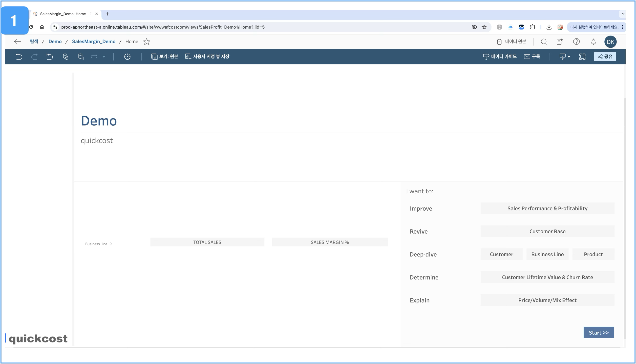The image size is (636, 364).
Task: Toggle full screen mode icon
Action: [x=582, y=57]
